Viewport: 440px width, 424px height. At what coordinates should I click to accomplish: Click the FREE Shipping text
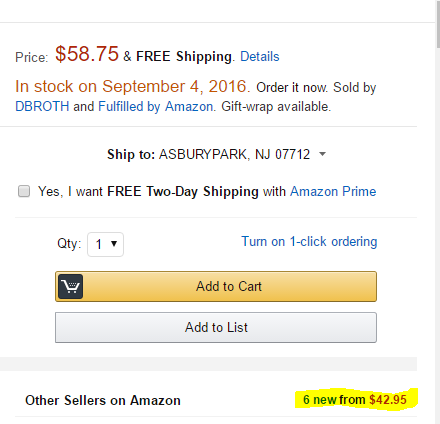click(x=184, y=56)
